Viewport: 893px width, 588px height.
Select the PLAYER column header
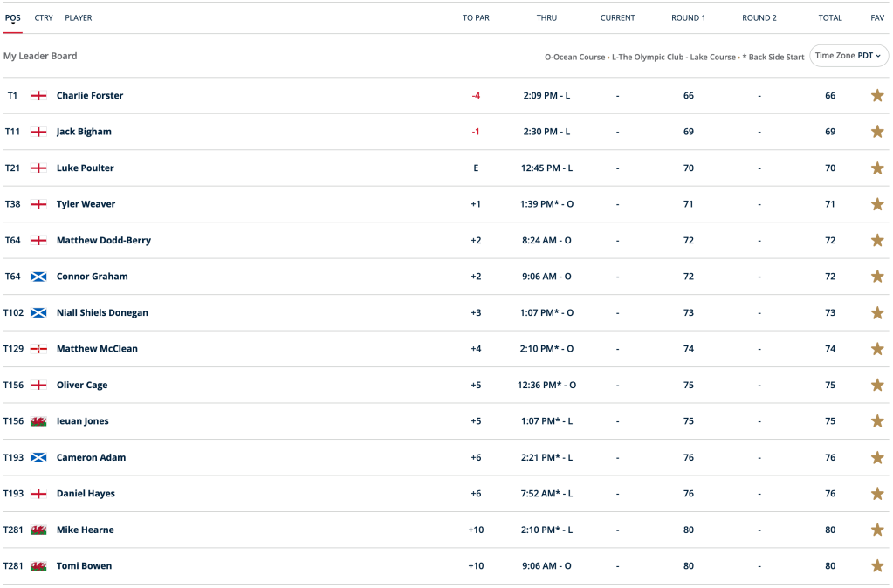click(79, 18)
